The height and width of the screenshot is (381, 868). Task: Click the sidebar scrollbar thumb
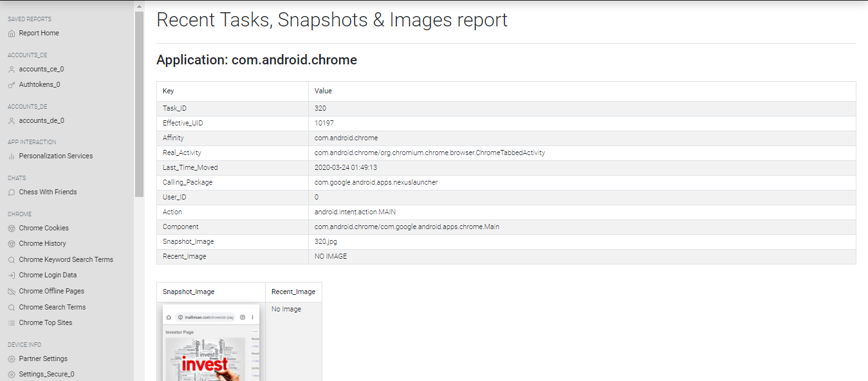click(x=139, y=103)
